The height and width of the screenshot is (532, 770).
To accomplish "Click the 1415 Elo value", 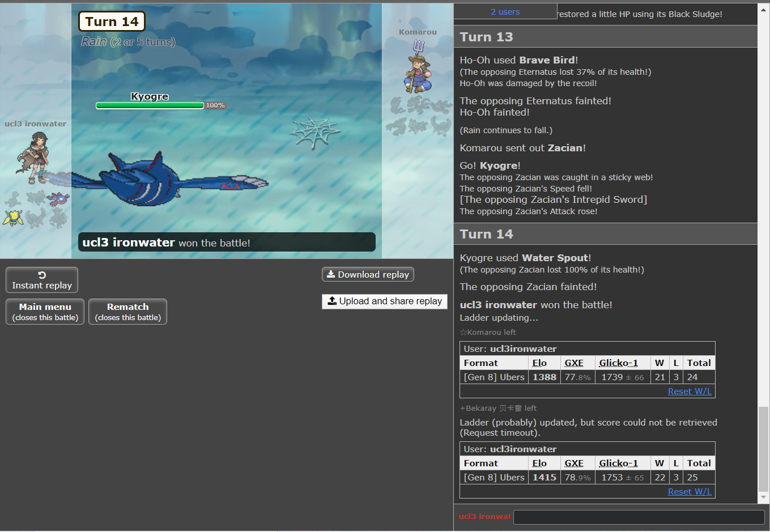I will pyautogui.click(x=544, y=478).
